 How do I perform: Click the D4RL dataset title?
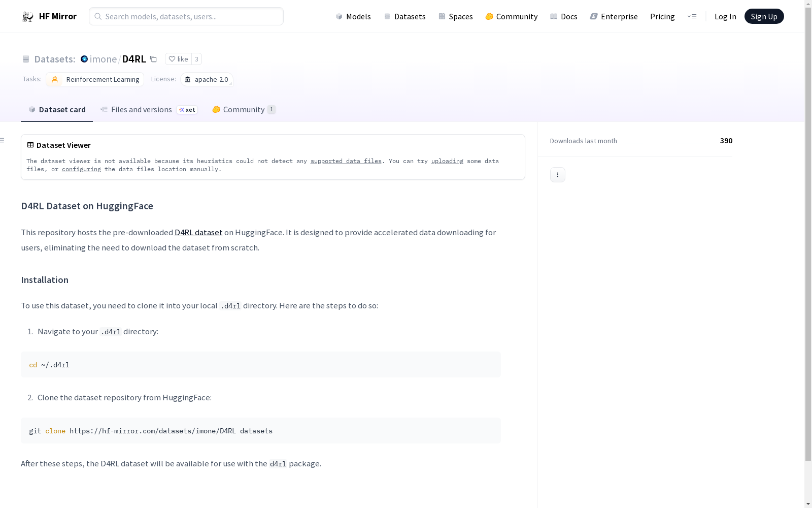tap(134, 59)
